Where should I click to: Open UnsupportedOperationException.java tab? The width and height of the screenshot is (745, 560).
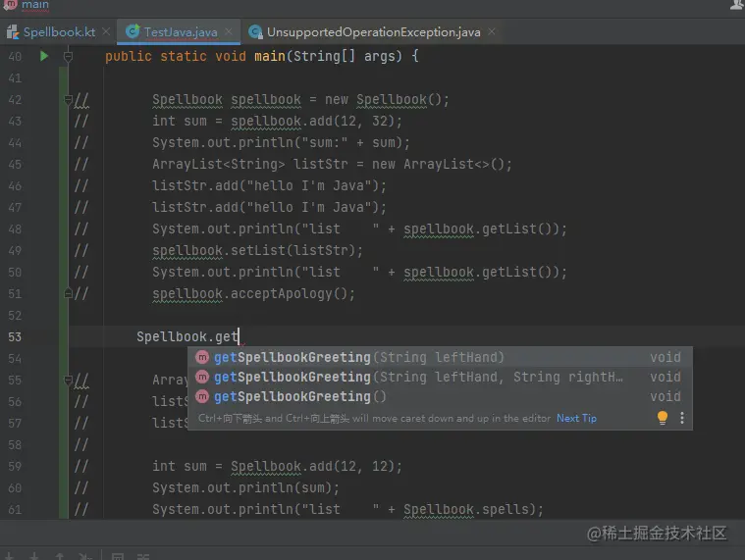373,32
